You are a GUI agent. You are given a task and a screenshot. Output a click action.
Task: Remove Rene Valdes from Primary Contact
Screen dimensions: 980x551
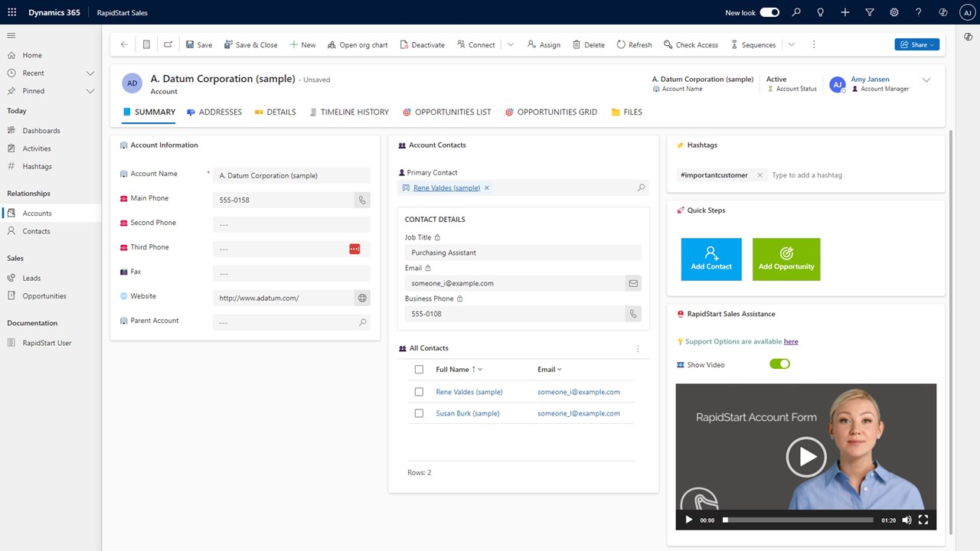click(487, 187)
